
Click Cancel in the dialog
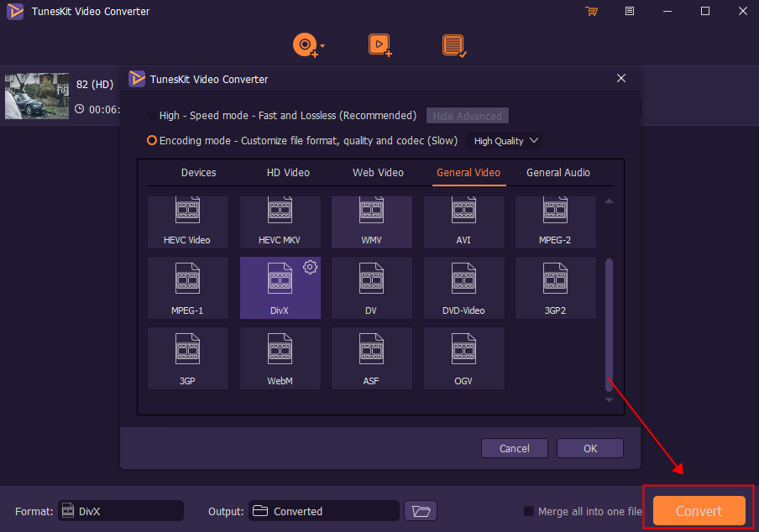click(x=514, y=448)
